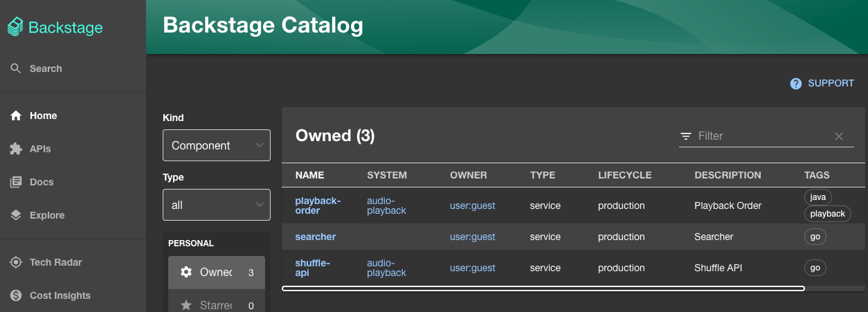
Task: Open user:guest owner in searcher row
Action: [473, 237]
